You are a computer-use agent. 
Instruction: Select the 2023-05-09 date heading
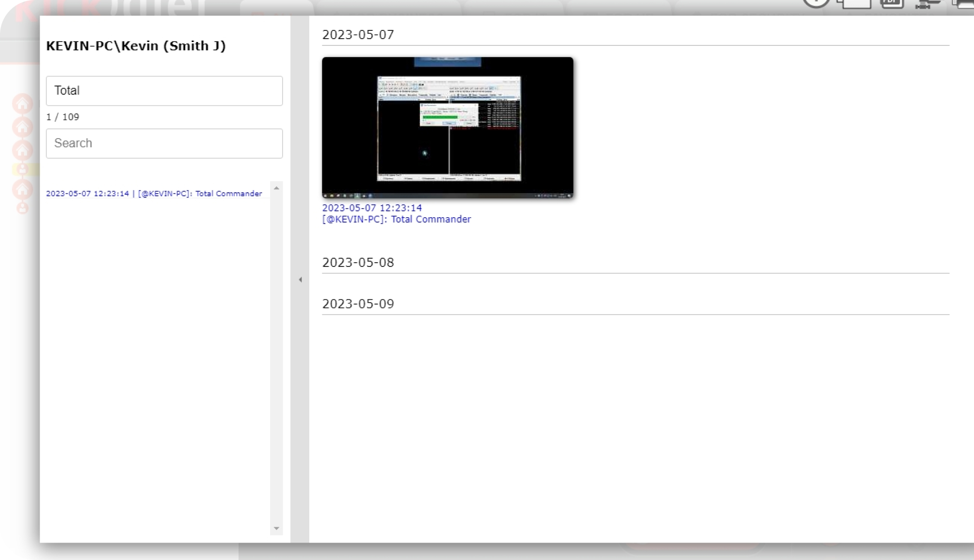pos(358,304)
